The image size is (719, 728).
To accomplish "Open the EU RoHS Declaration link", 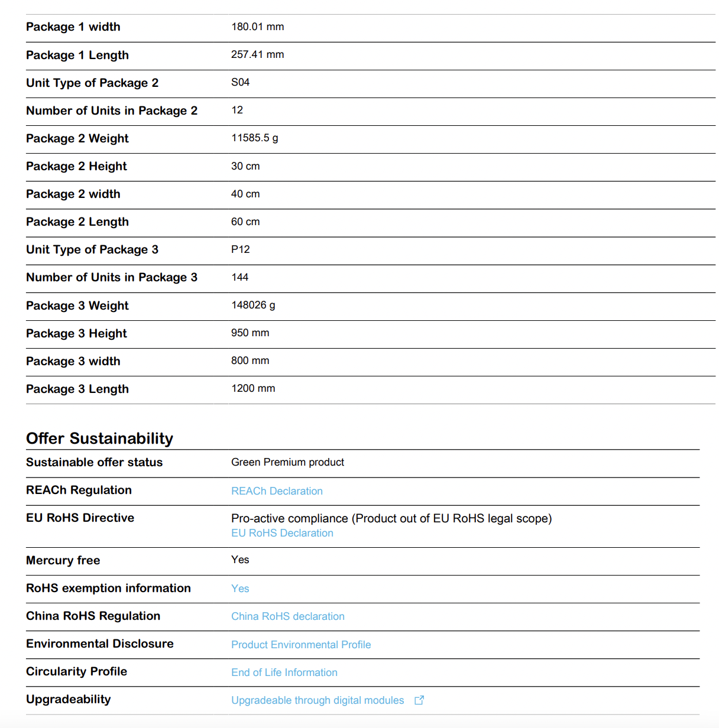I will 282,533.
